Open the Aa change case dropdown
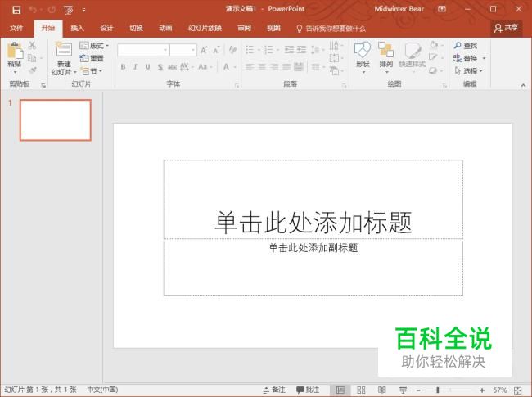 coord(205,67)
